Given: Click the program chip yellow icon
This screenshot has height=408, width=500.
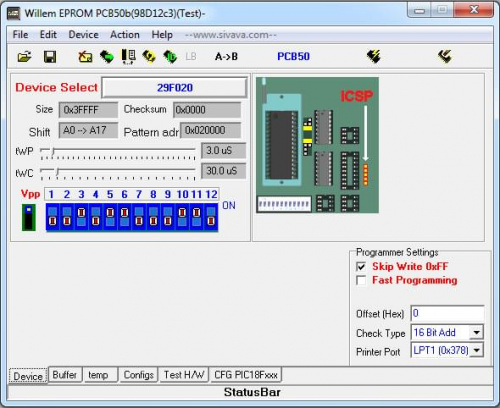Looking at the screenshot, I should point(149,57).
